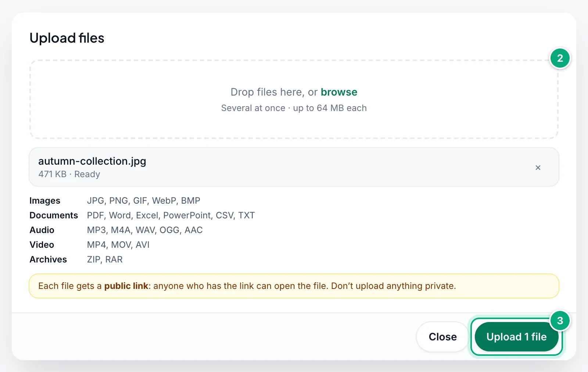Click the Upload 1 file button
Image resolution: width=588 pixels, height=372 pixels.
(x=516, y=337)
